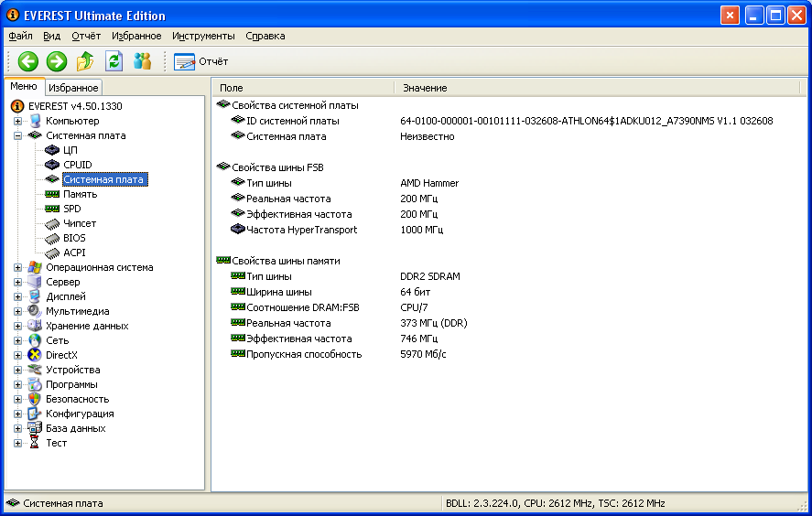Screen dimensions: 812x516
Task: Click the Компьютер computer icon
Action: pos(35,121)
